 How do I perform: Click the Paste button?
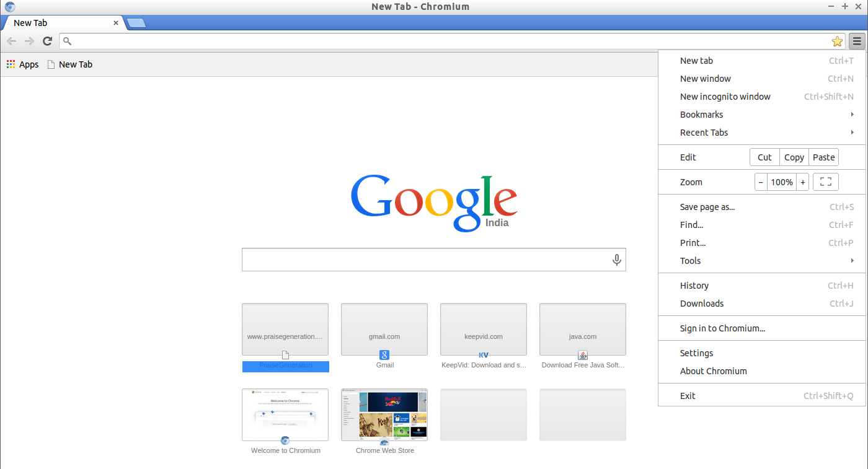tap(824, 157)
